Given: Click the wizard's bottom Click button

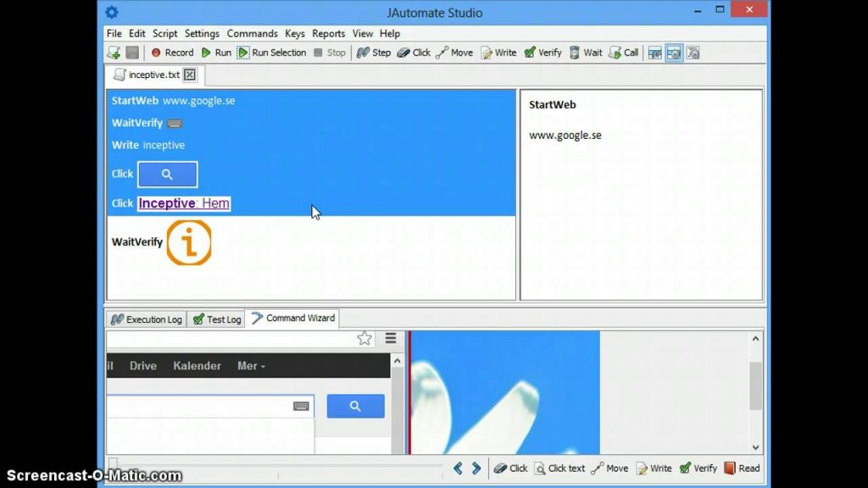Looking at the screenshot, I should point(511,469).
